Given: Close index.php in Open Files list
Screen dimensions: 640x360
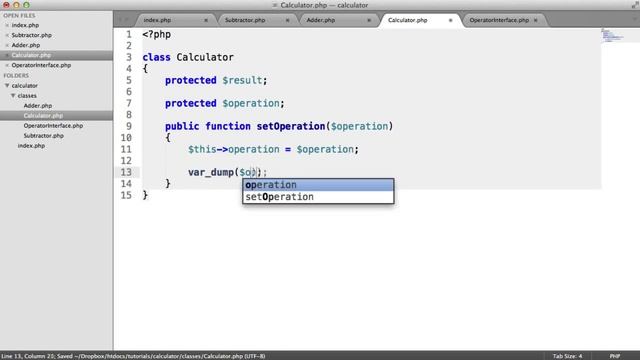Looking at the screenshot, I should click(x=7, y=25).
